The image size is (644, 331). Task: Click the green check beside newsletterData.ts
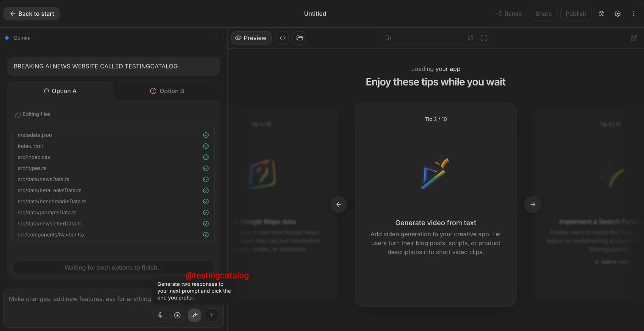[x=206, y=224]
